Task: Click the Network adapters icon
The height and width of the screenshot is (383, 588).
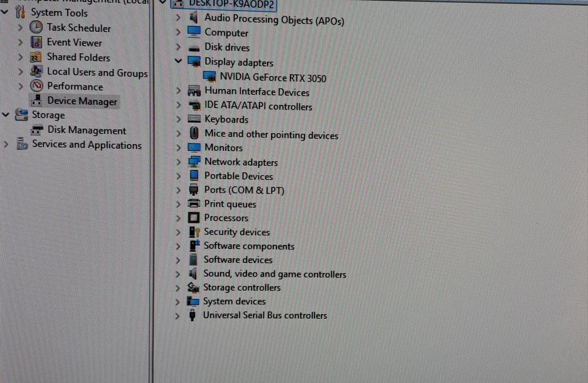Action: [x=194, y=161]
